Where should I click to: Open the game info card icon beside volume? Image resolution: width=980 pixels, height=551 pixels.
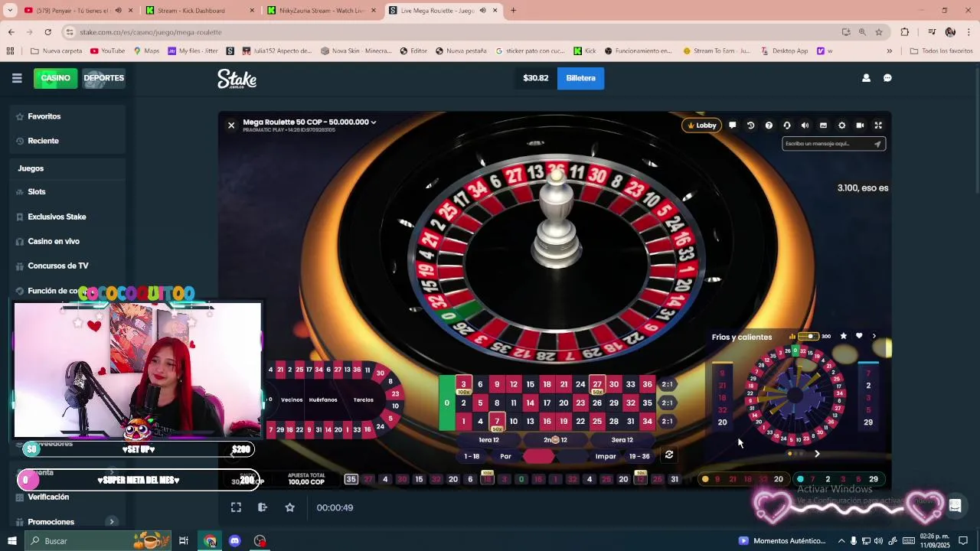[823, 126]
